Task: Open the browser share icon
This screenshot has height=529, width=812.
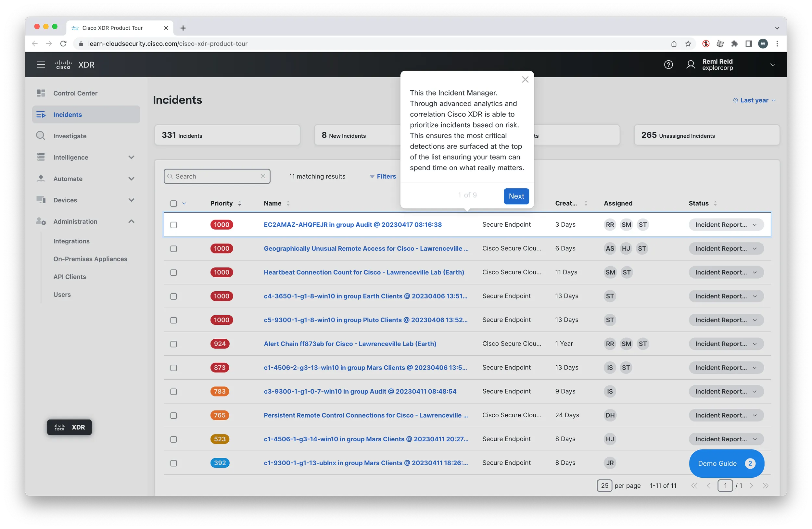Action: (674, 44)
